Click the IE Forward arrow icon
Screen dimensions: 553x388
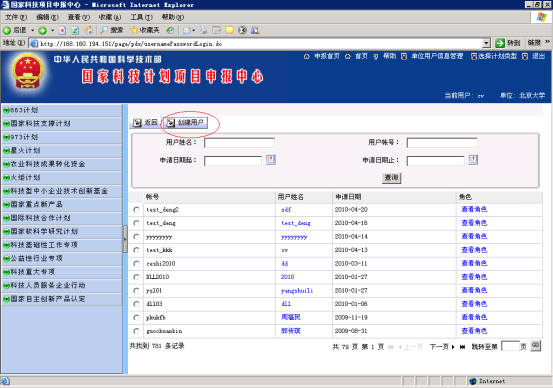42,30
